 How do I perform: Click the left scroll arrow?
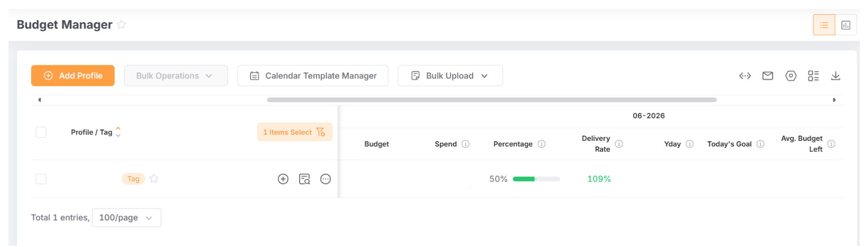[40, 100]
